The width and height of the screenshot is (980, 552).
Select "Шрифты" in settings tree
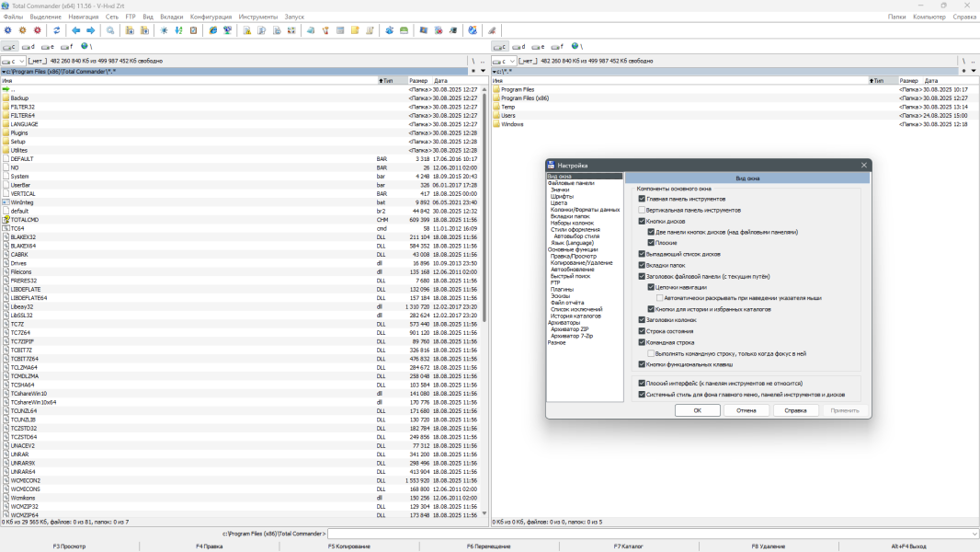tap(562, 196)
